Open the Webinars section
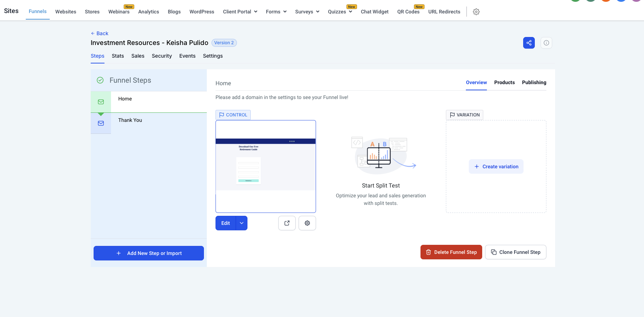644x317 pixels. click(119, 12)
